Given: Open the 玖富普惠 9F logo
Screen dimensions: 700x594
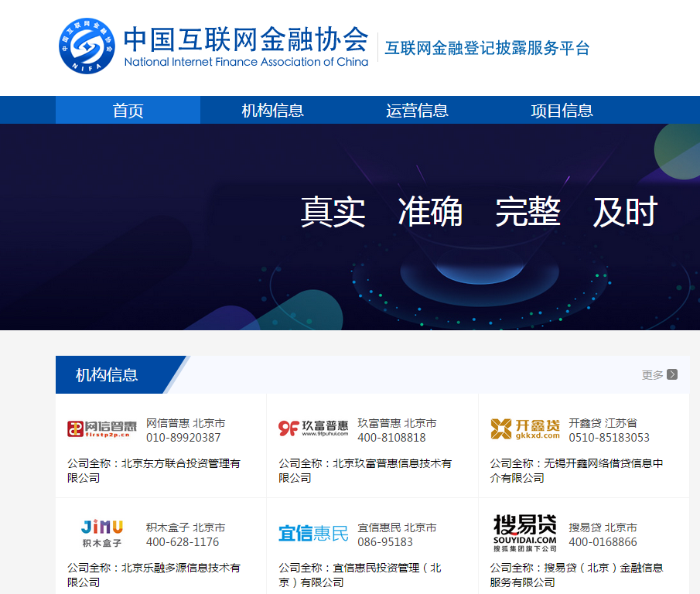Looking at the screenshot, I should tap(313, 428).
